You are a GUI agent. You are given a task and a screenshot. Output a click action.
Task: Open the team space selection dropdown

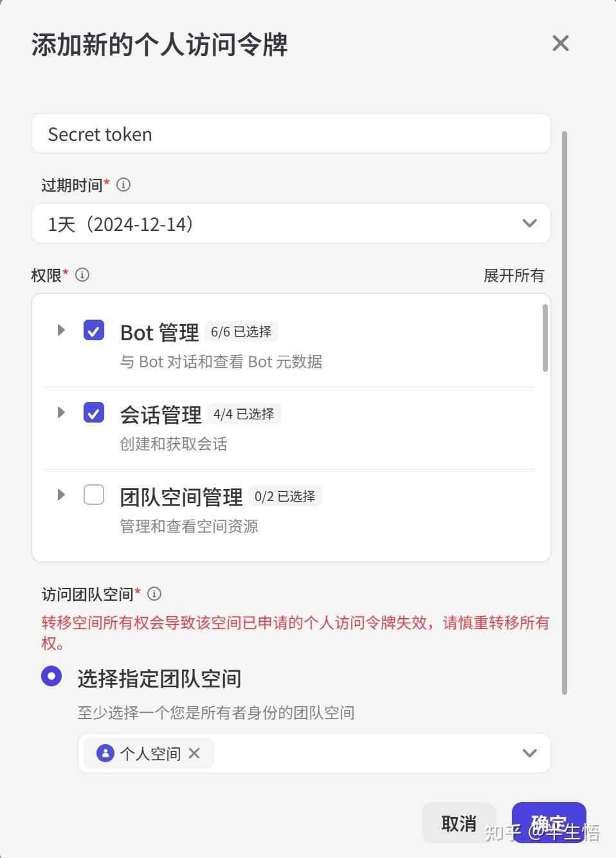(x=529, y=753)
